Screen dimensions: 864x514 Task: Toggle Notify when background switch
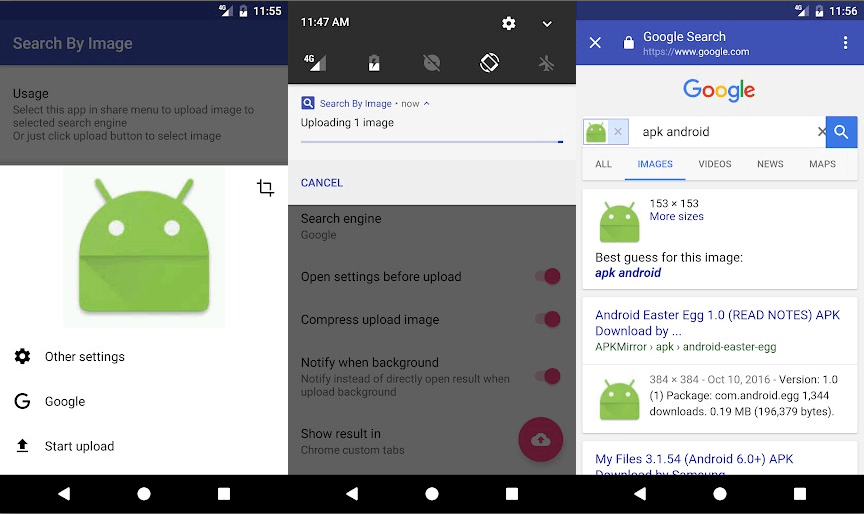(x=547, y=376)
